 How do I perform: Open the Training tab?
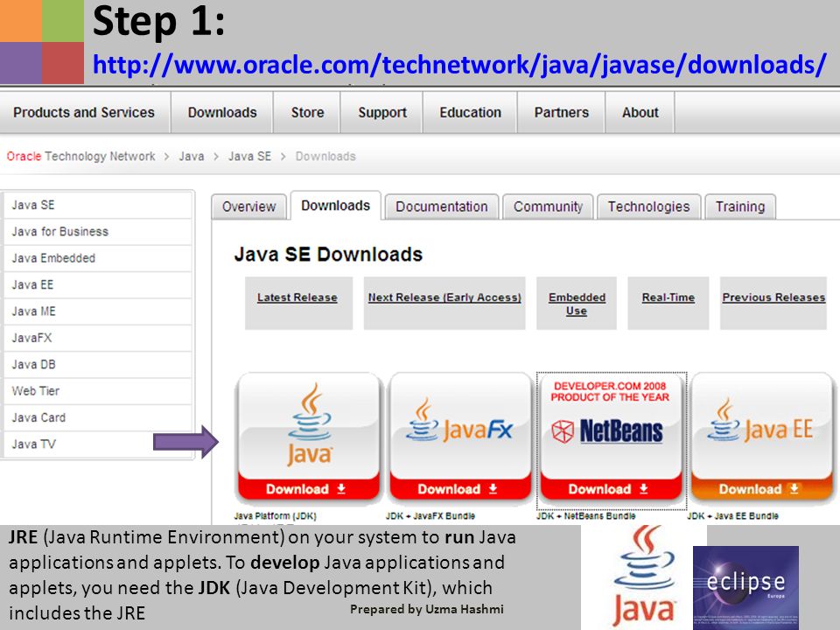pos(740,206)
